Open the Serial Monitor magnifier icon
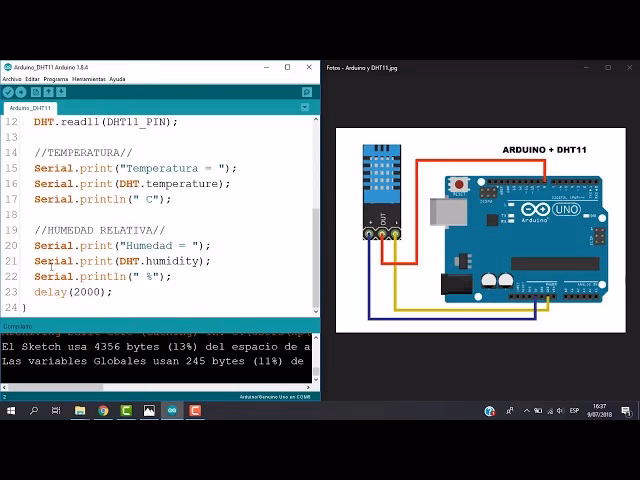 (x=307, y=92)
